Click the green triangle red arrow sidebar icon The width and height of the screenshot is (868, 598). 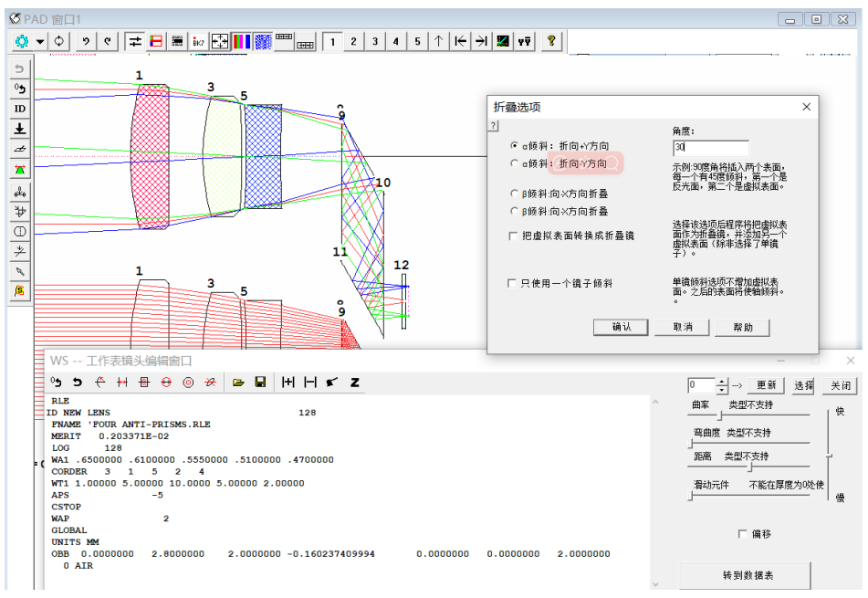pos(20,170)
